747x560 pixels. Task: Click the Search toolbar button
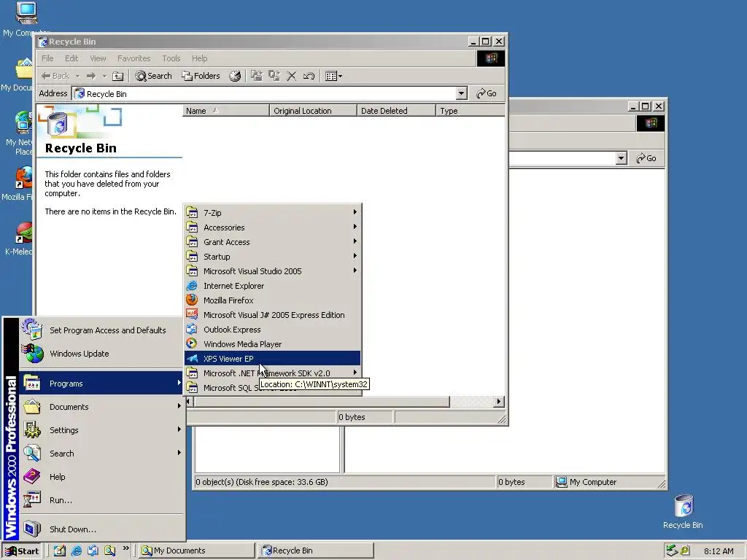pyautogui.click(x=153, y=76)
